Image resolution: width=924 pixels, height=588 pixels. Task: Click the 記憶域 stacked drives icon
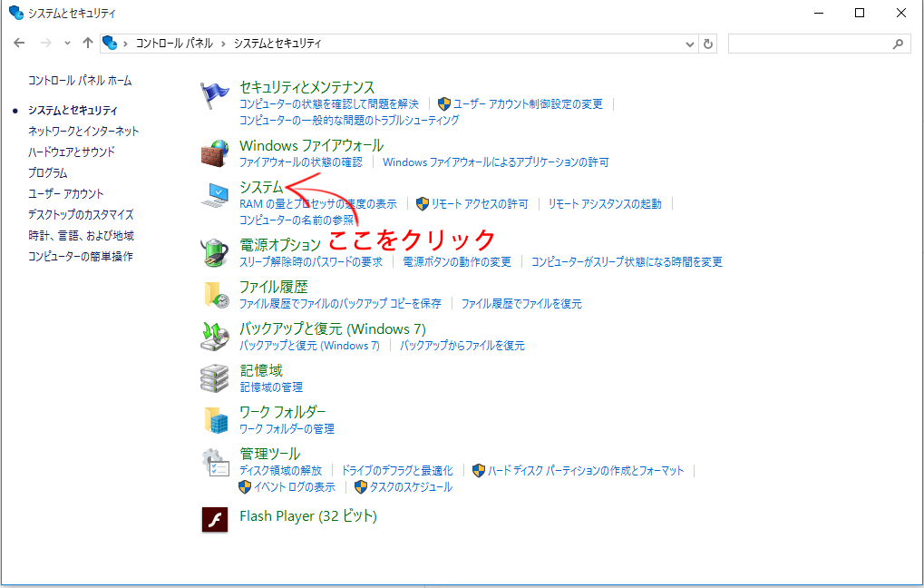pos(214,378)
